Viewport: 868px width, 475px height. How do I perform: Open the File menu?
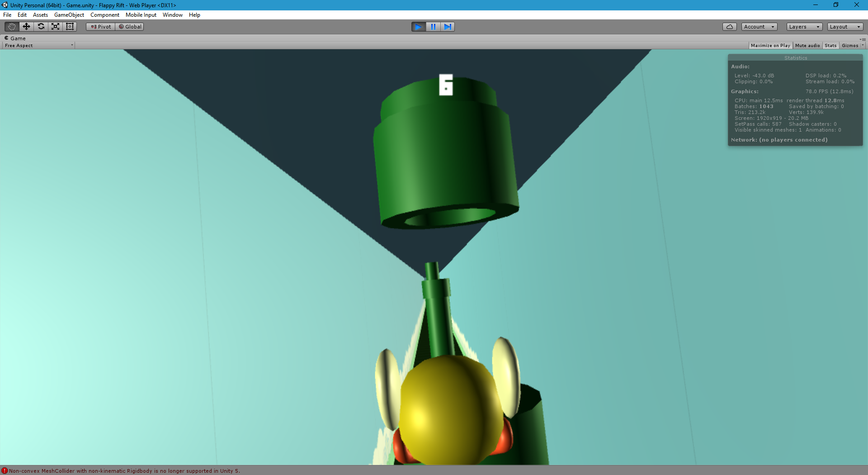click(7, 15)
